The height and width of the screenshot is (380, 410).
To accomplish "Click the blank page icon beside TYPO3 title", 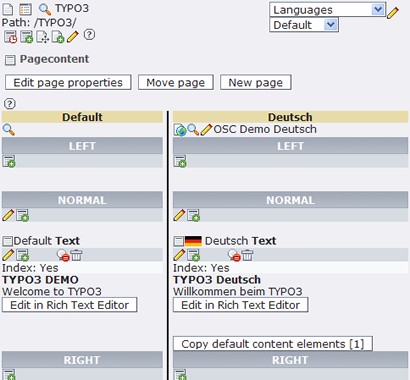I will pyautogui.click(x=8, y=9).
